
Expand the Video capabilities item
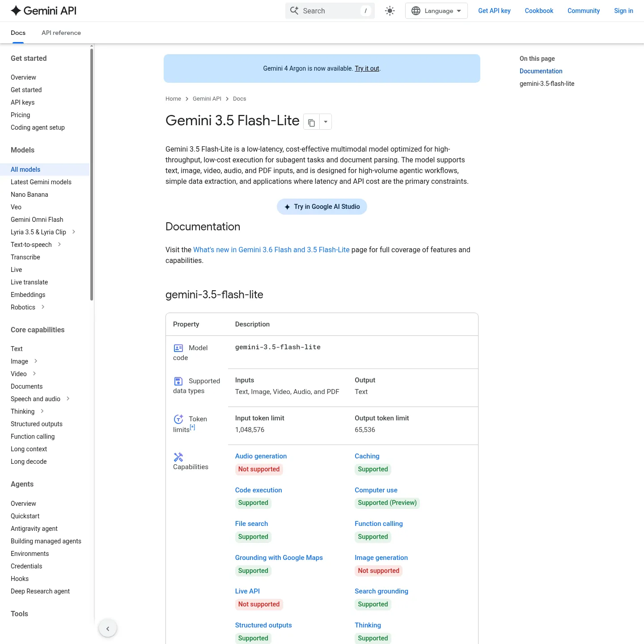tap(34, 373)
